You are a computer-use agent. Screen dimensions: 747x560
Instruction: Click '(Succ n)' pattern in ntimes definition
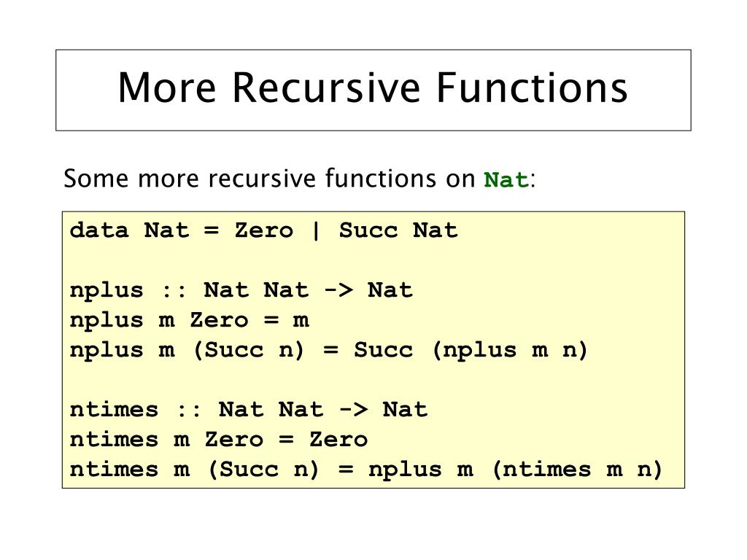click(263, 470)
